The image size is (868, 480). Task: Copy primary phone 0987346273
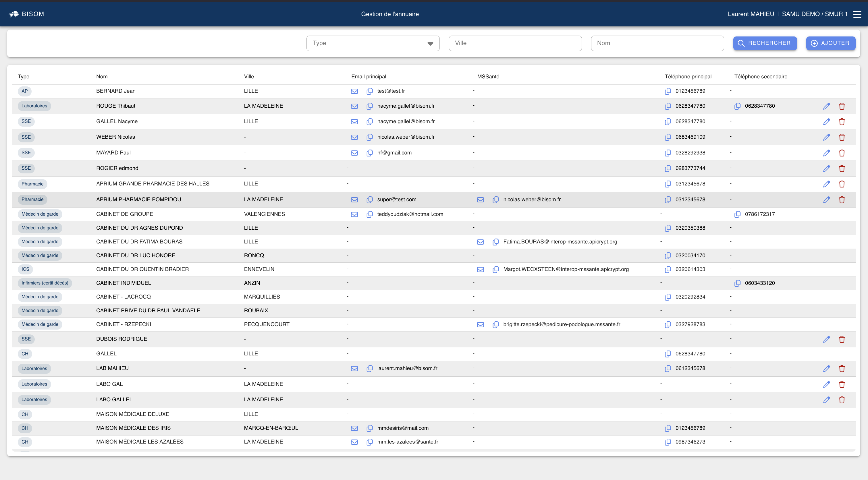click(x=668, y=442)
